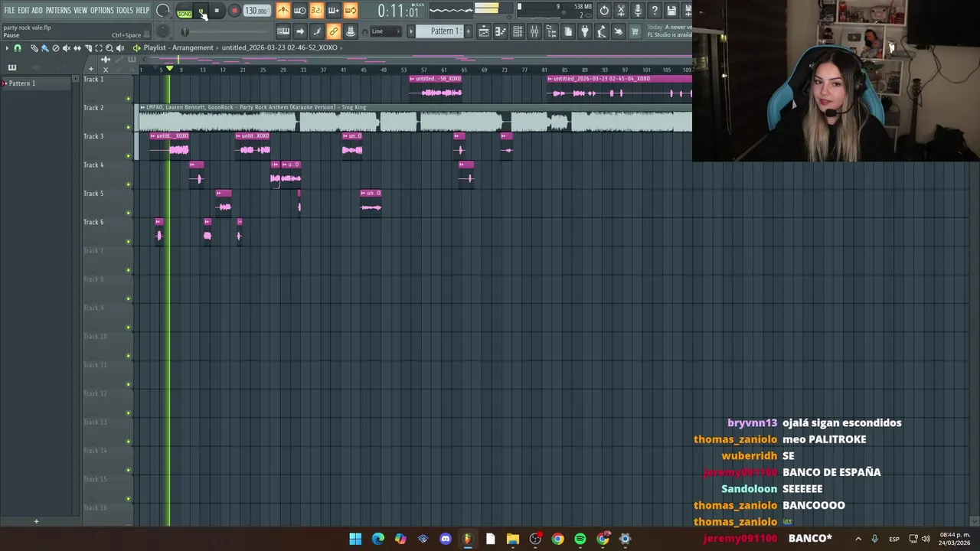
Task: Open Spotify from the taskbar
Action: (x=580, y=539)
